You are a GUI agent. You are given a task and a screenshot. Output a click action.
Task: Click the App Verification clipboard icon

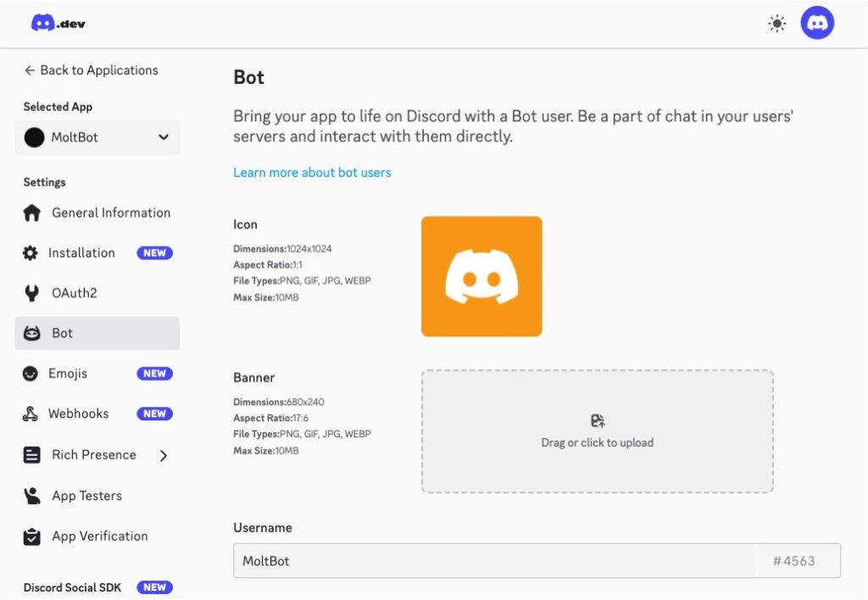pyautogui.click(x=32, y=536)
